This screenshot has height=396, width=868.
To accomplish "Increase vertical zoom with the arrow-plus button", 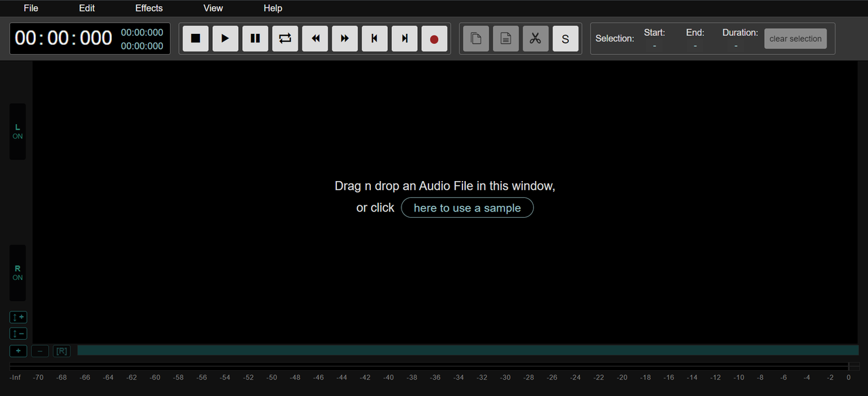I will [x=18, y=317].
